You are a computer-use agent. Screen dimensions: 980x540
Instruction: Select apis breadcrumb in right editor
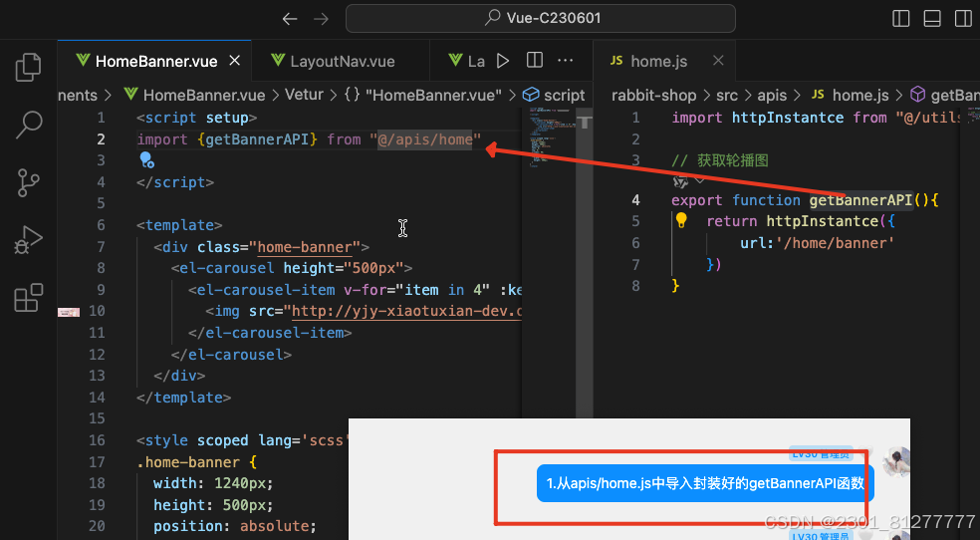tap(772, 95)
